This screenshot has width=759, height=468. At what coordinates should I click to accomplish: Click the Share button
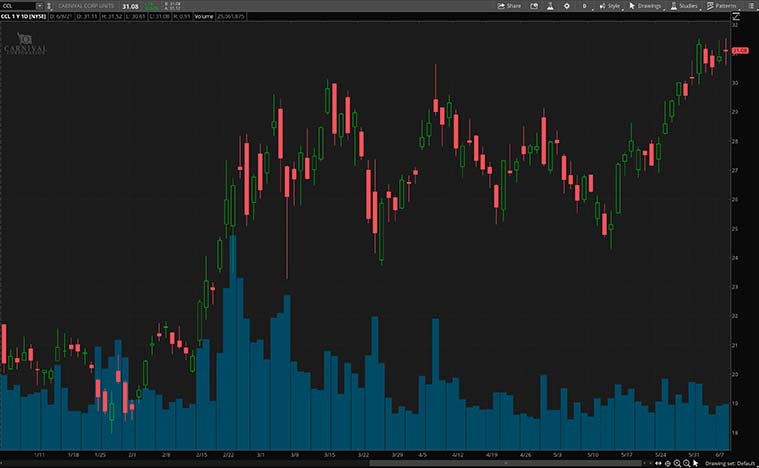click(509, 5)
